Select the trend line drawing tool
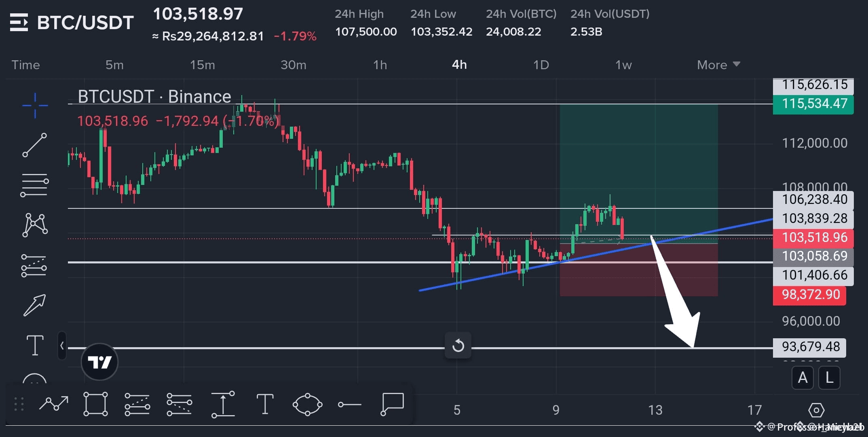This screenshot has height=437, width=868. pos(35,145)
